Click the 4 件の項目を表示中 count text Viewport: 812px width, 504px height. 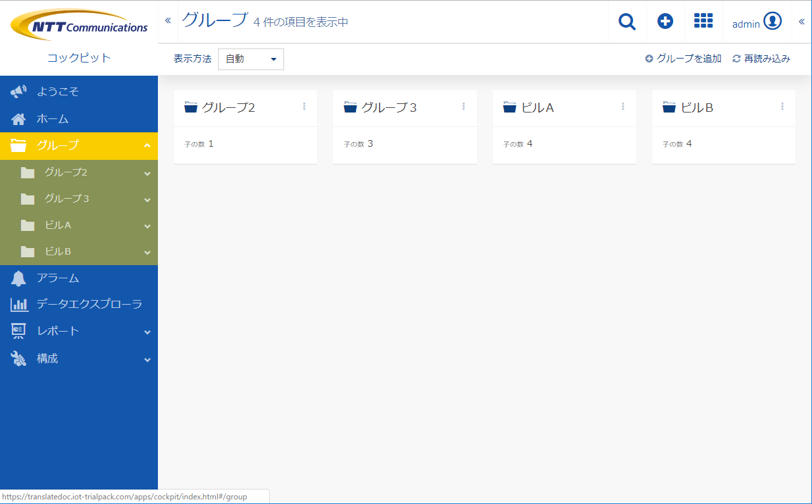301,22
